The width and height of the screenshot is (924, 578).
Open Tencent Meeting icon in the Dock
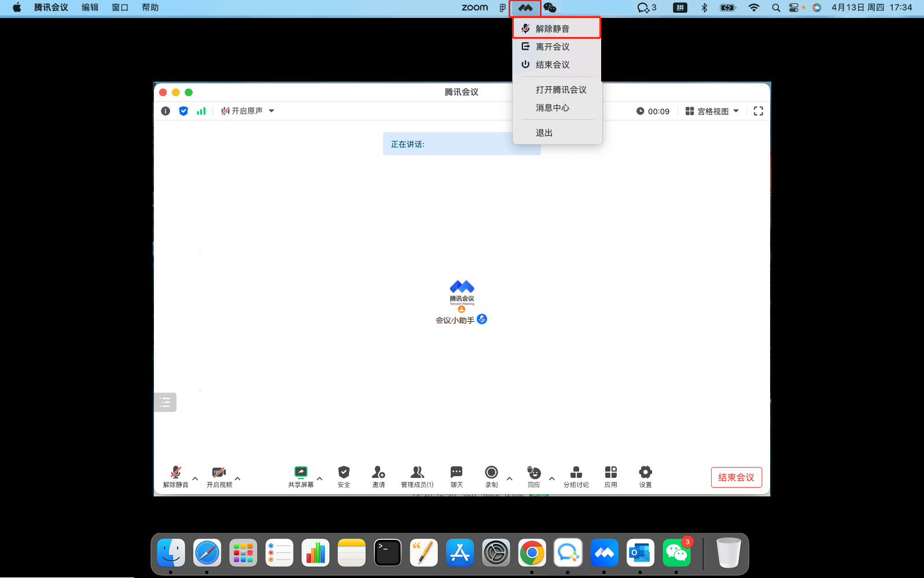[604, 553]
